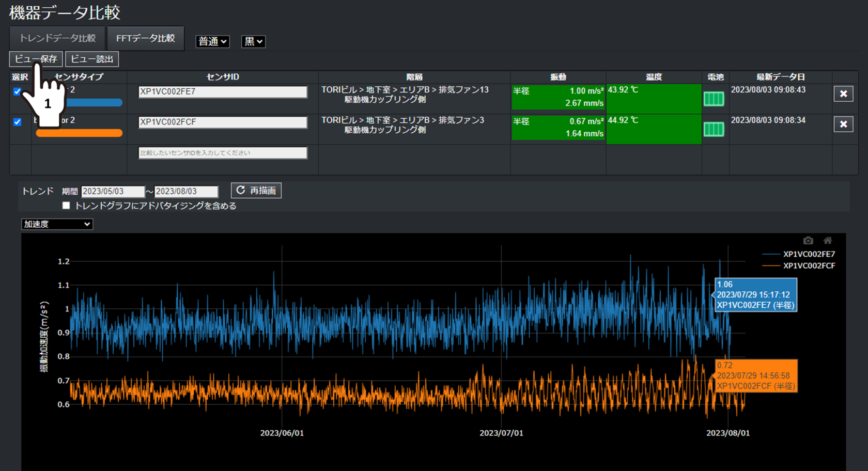Enable トレンドグラフにアドバタイジングを含める checkbox
Viewport: 868px width, 471px height.
pos(66,206)
